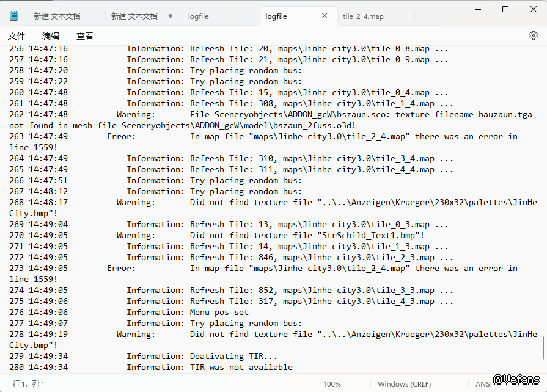Screen dimensions: 547x392
Task: Click Windows (CRLF) line ending indicator
Action: 404,384
